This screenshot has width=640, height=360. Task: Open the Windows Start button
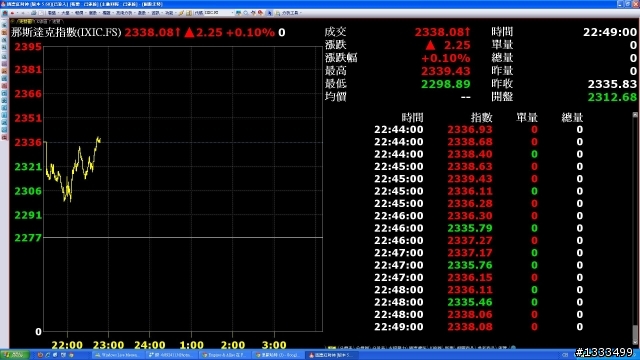15,355
